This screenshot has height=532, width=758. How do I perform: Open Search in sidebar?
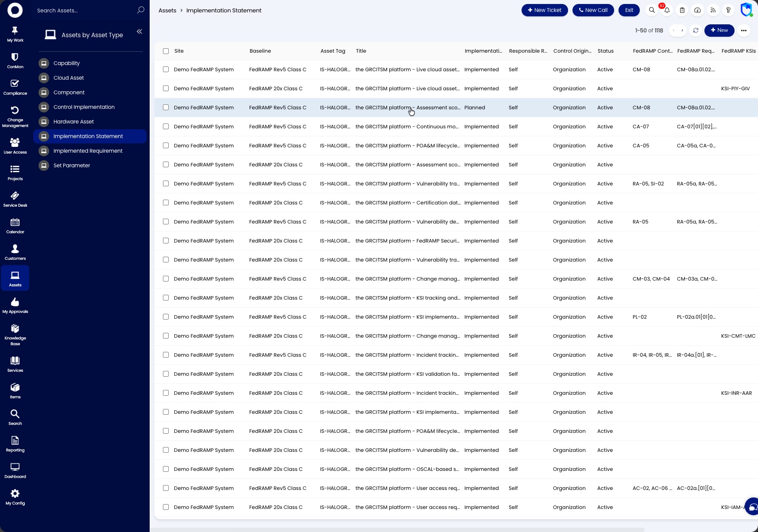coord(15,417)
